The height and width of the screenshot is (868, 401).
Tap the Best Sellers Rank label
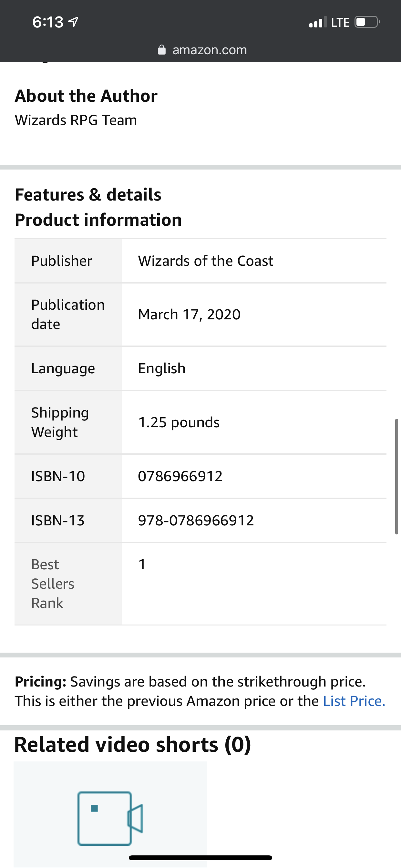[53, 584]
